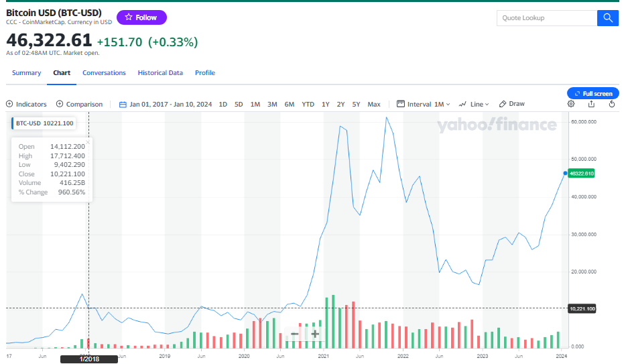Click the BTC-USD 10221.100 series label

click(x=44, y=123)
